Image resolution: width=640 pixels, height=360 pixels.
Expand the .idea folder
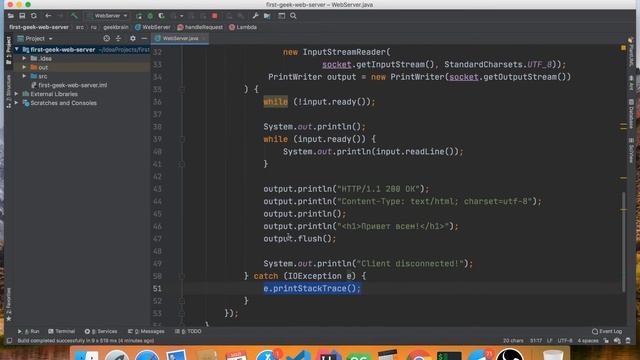click(x=24, y=58)
